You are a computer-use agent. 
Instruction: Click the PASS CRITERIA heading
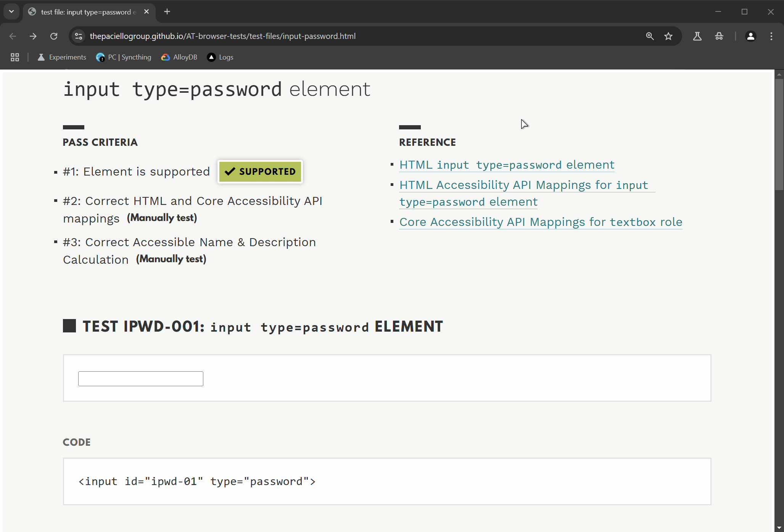pyautogui.click(x=100, y=142)
